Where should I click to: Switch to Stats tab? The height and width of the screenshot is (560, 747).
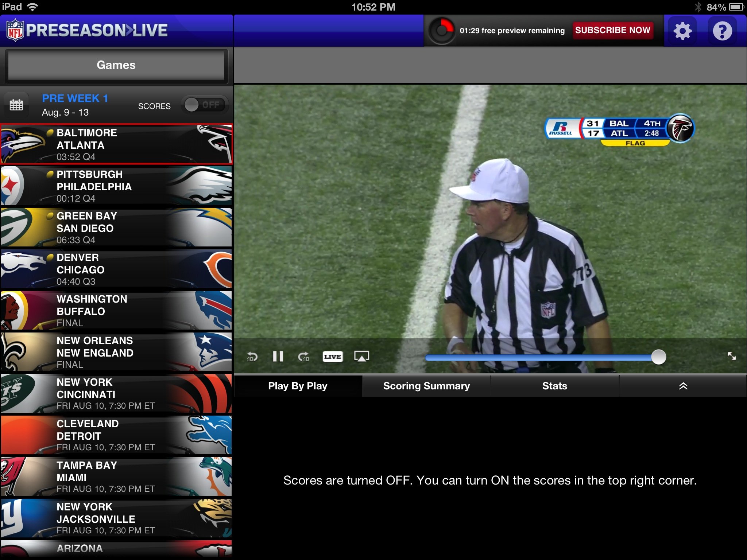tap(554, 386)
